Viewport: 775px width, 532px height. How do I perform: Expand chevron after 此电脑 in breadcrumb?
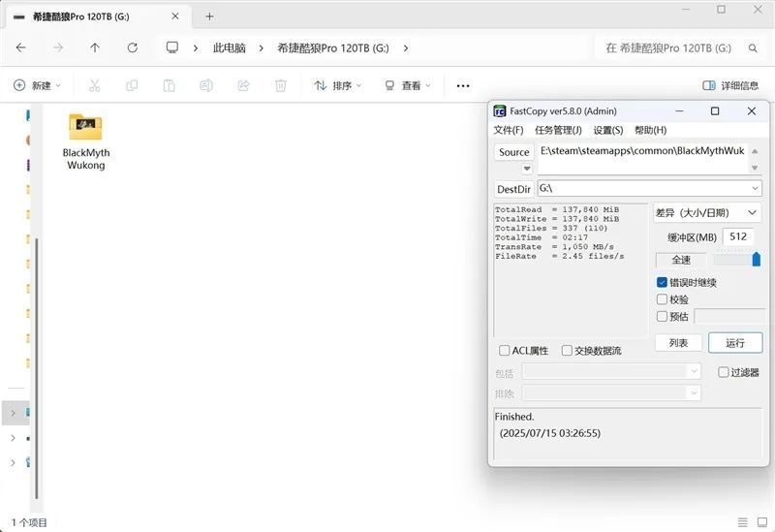261,47
